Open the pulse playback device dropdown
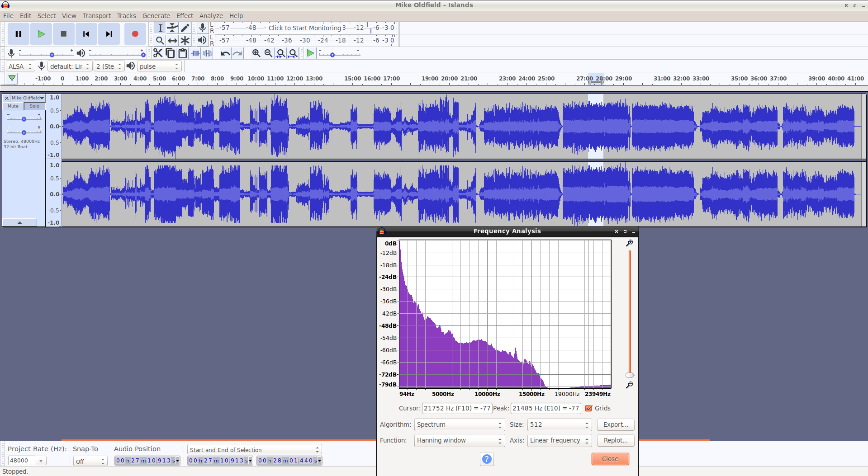868x476 pixels. [160, 66]
